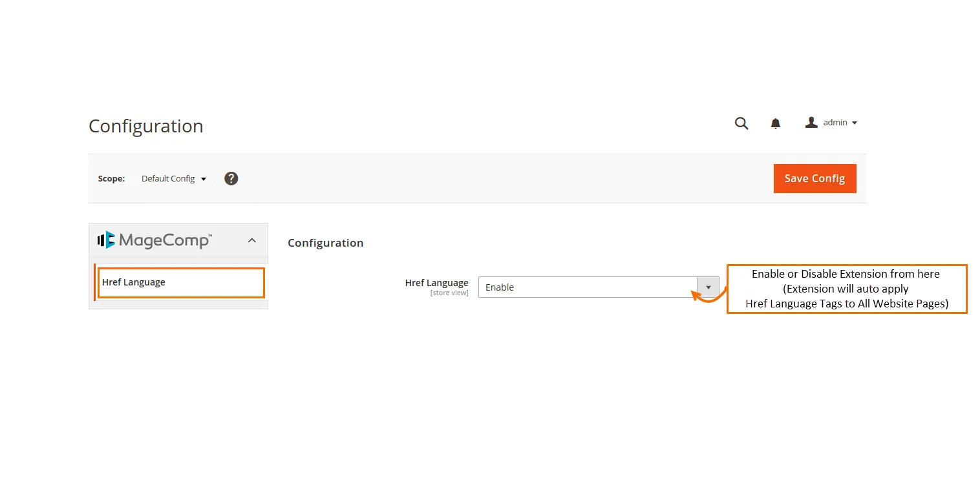
Task: Click the Scope: label text
Action: click(x=111, y=179)
